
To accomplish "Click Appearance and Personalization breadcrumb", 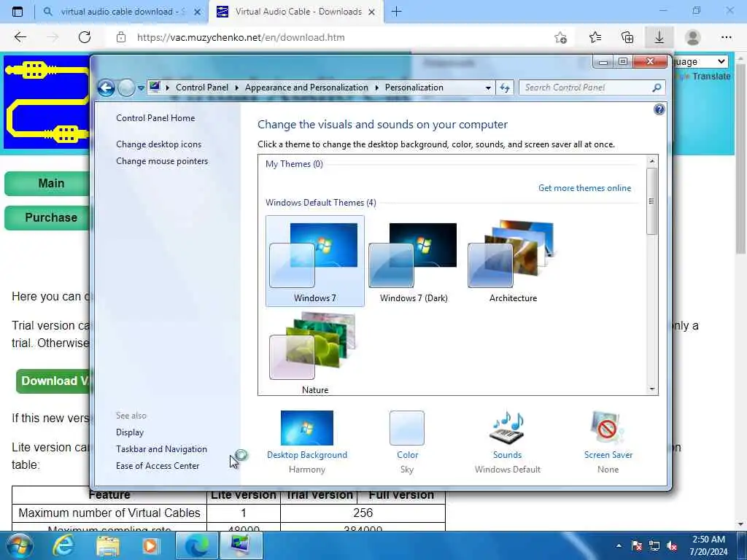I will pyautogui.click(x=306, y=87).
